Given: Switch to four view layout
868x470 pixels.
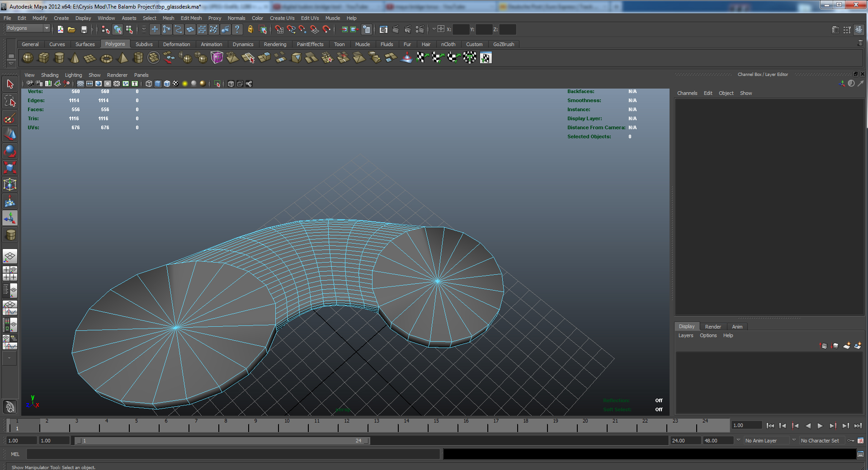Looking at the screenshot, I should 10,273.
